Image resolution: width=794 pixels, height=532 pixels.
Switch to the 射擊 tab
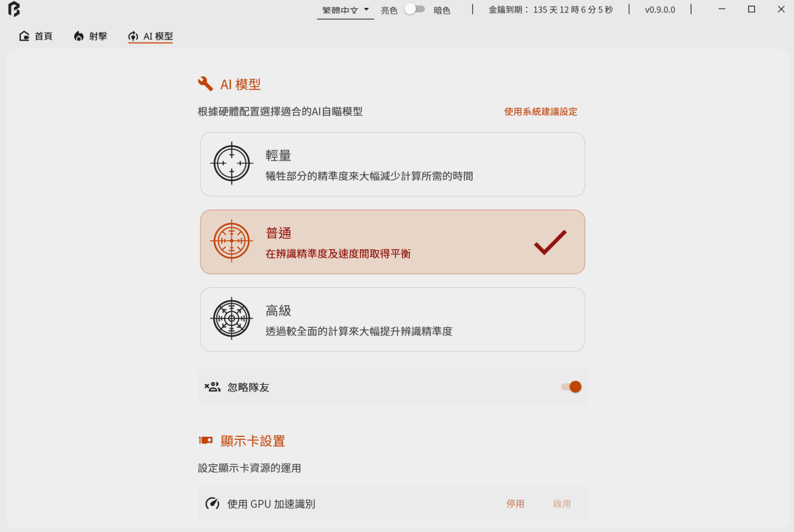[90, 36]
